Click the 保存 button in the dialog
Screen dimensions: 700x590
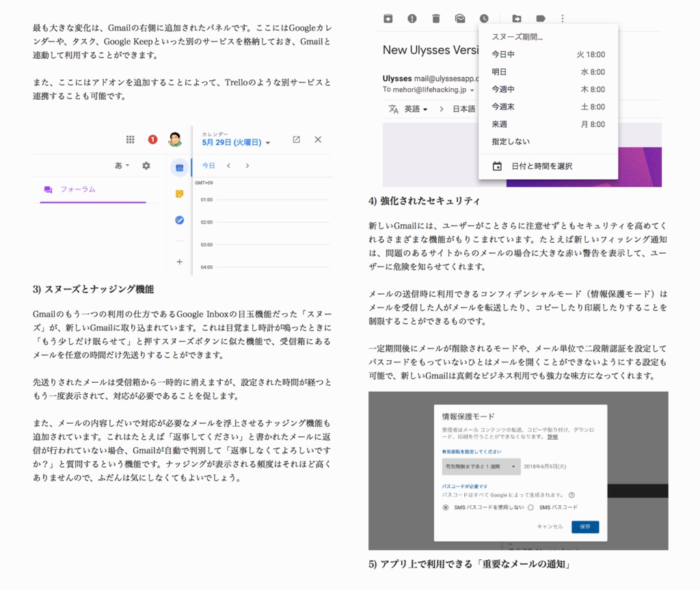[x=585, y=527]
